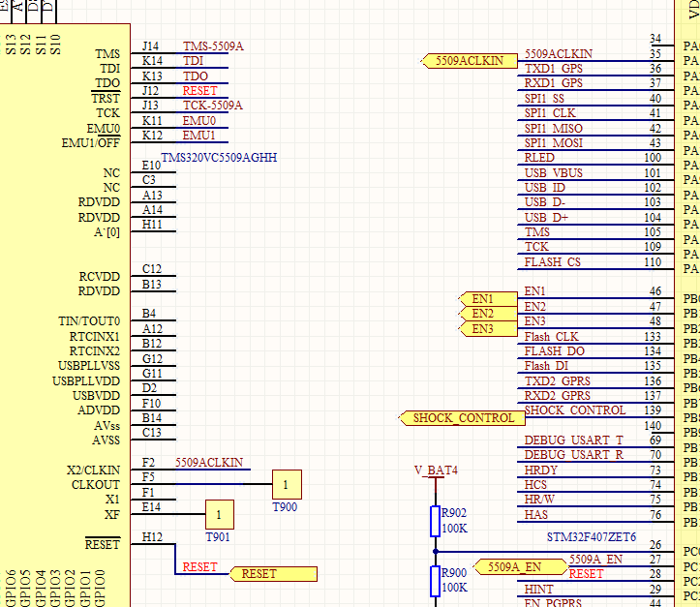Screen dimensions: 700x607
Task: Select the EN3 port symbol
Action: pyautogui.click(x=488, y=329)
